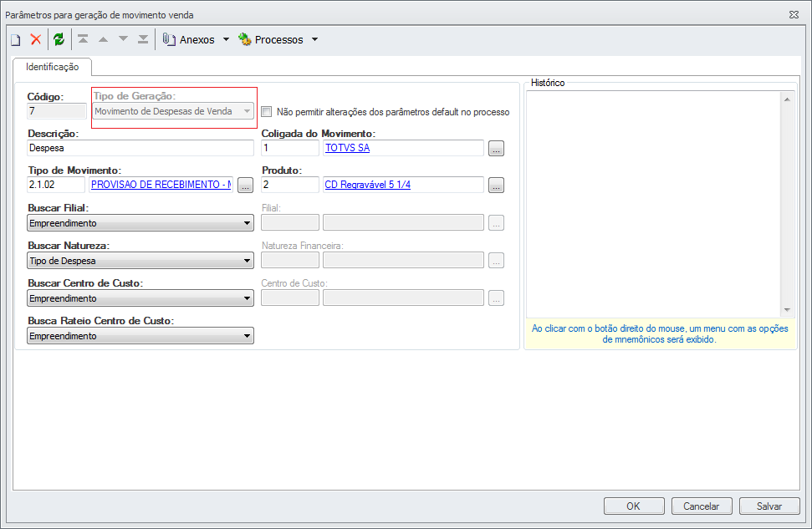Click Histórico scrollbar down arrow
The image size is (812, 529).
787,310
